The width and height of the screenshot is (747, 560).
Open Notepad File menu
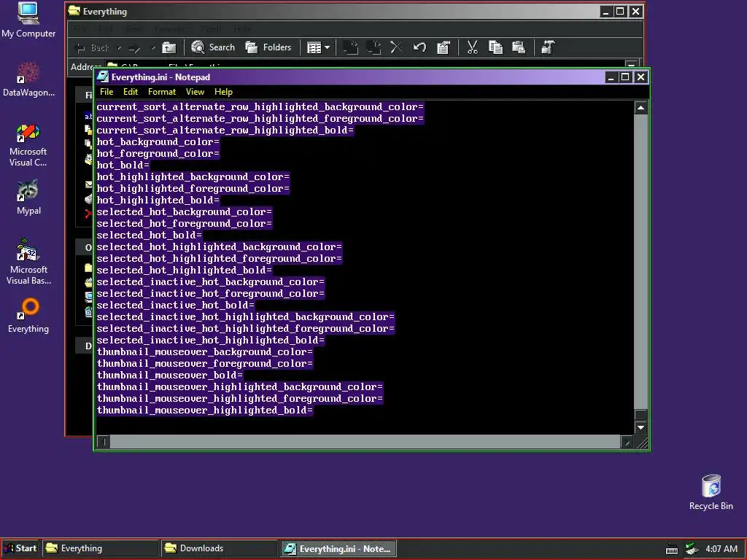click(x=107, y=92)
